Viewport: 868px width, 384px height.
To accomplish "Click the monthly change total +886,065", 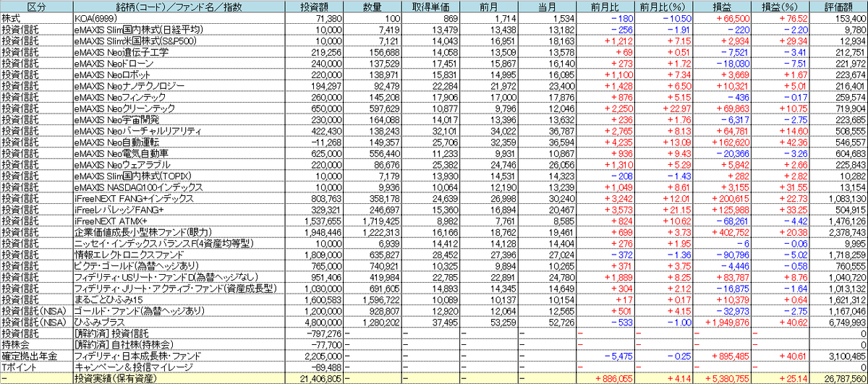I will (613, 378).
